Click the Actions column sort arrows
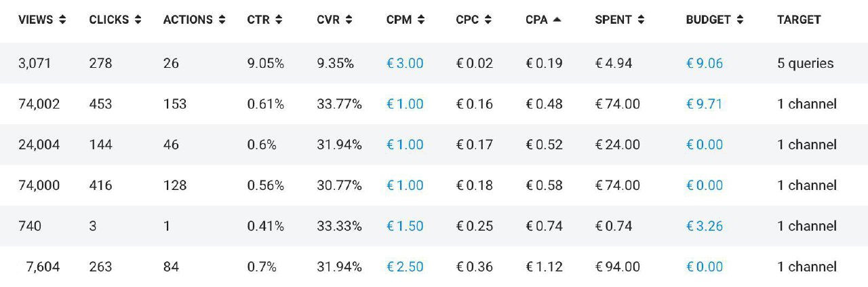The image size is (868, 287). click(222, 20)
